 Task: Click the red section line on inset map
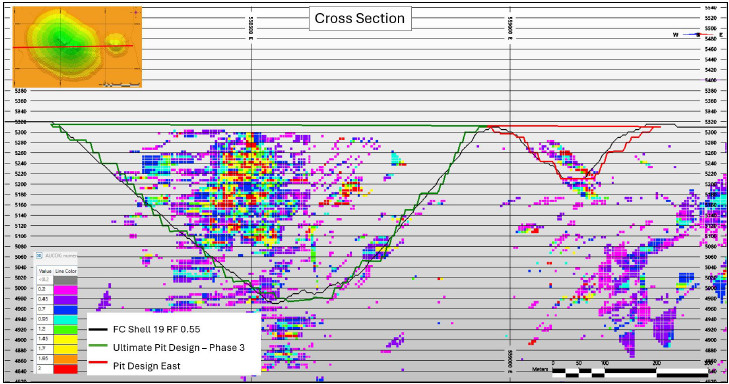pos(73,46)
